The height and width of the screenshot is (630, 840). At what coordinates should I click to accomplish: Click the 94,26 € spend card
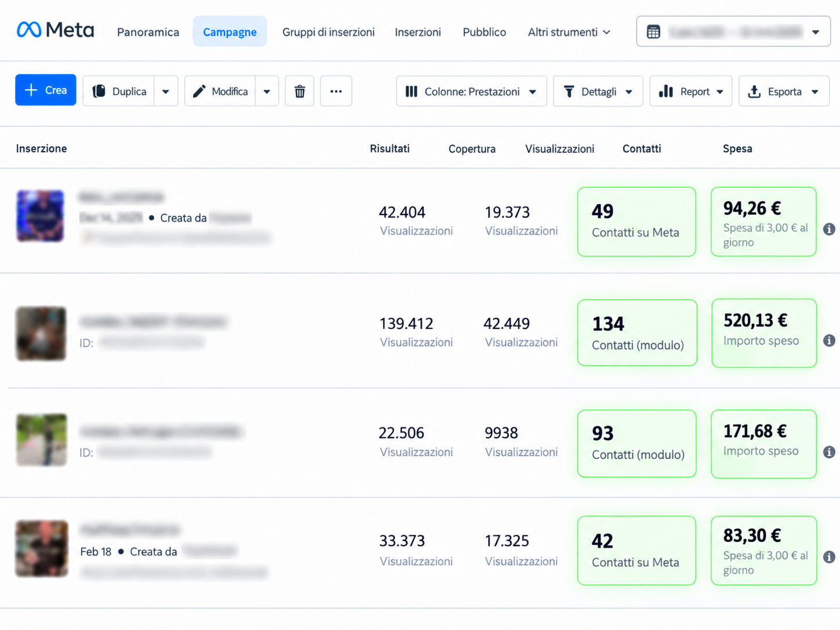pyautogui.click(x=763, y=222)
